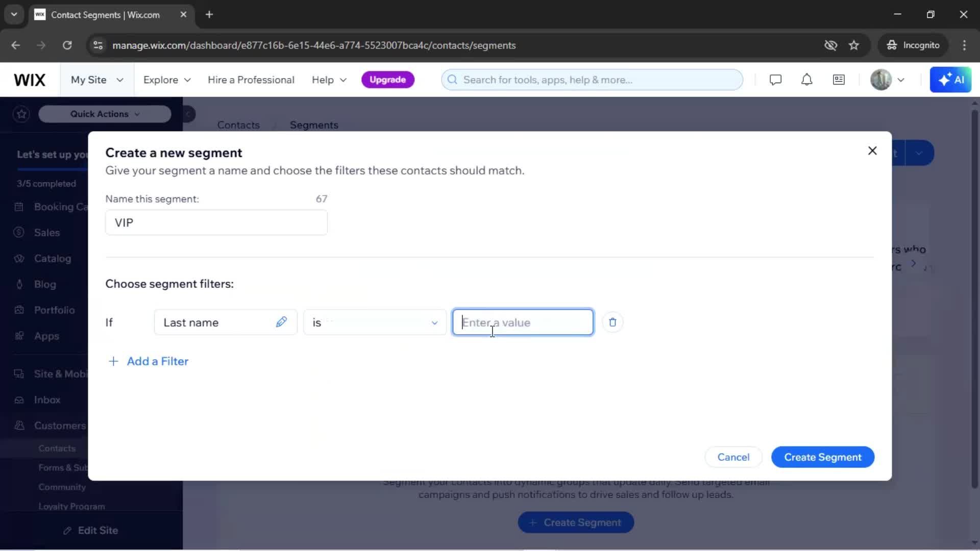Open Sales in the sidebar
The image size is (980, 551).
tap(46, 233)
